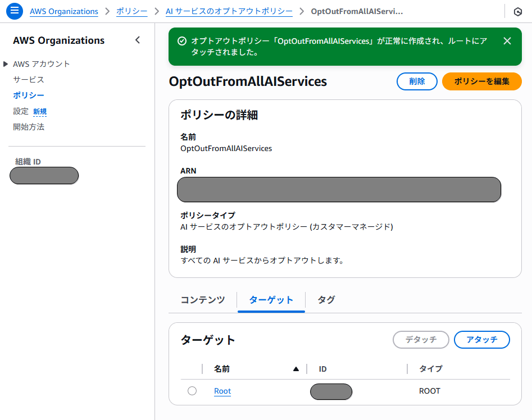
Task: Click the ROOT type cell
Action: tap(430, 391)
